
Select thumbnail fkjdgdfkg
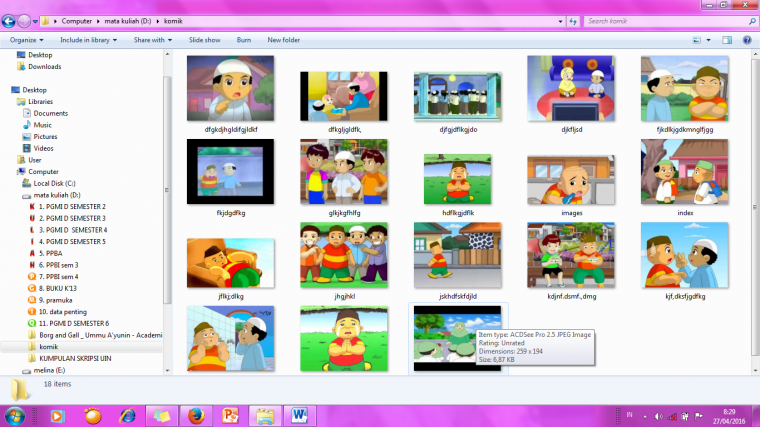pos(230,172)
